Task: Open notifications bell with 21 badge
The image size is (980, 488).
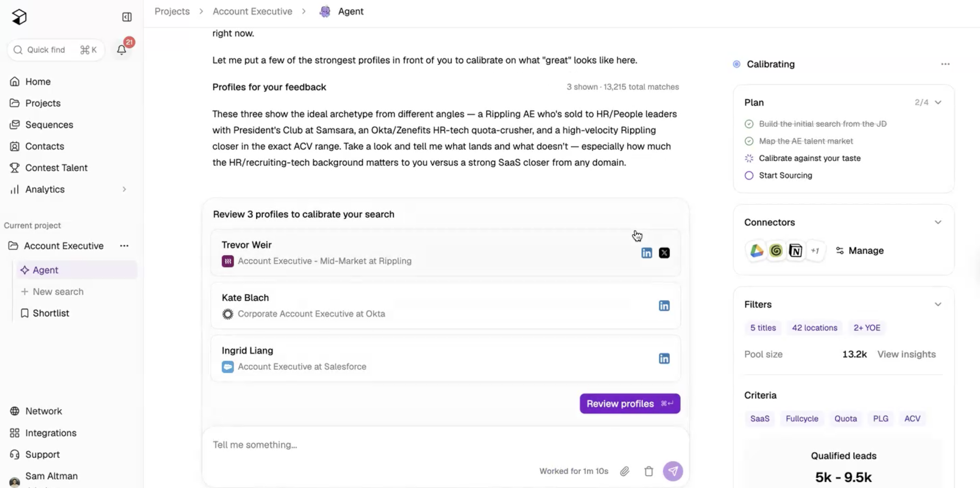Action: click(122, 49)
